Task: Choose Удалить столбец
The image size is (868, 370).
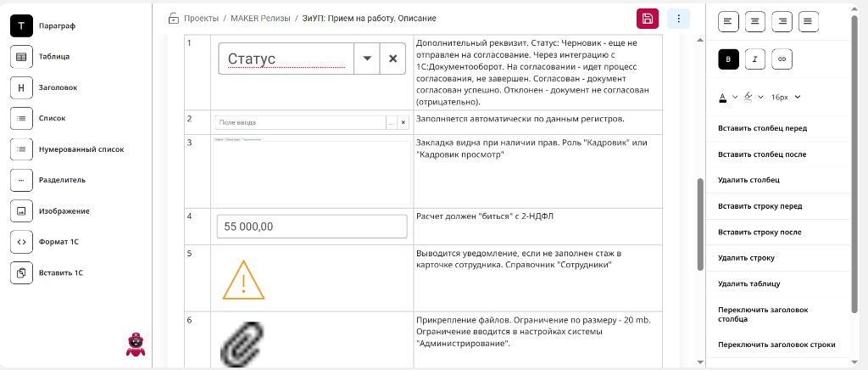Action: click(748, 180)
